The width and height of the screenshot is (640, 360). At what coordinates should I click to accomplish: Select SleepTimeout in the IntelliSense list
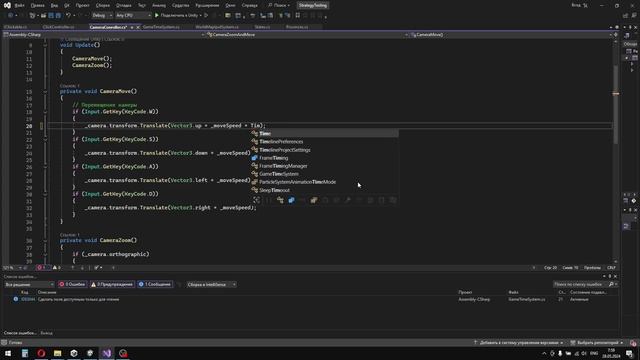pos(324,190)
